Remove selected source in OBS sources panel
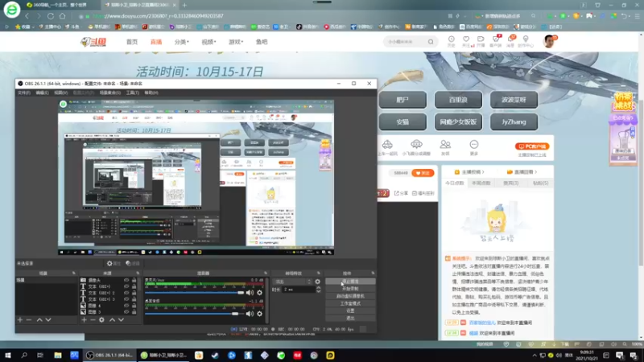 (93, 319)
